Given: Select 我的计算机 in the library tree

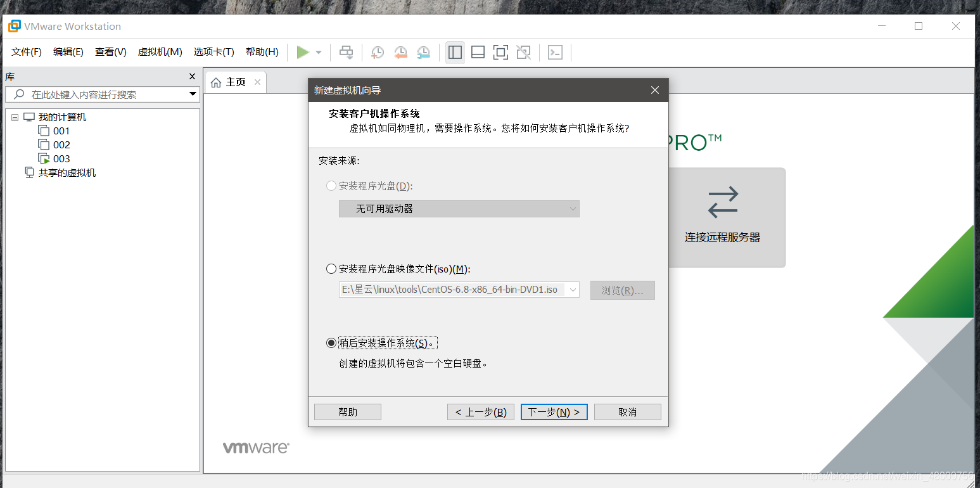Looking at the screenshot, I should coord(62,117).
